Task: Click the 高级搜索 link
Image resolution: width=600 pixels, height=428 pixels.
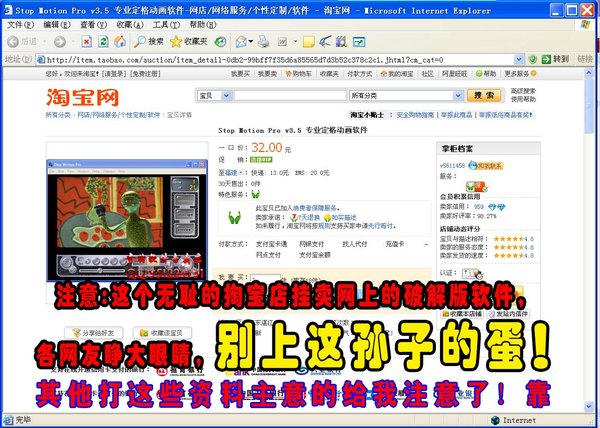Action: (523, 91)
